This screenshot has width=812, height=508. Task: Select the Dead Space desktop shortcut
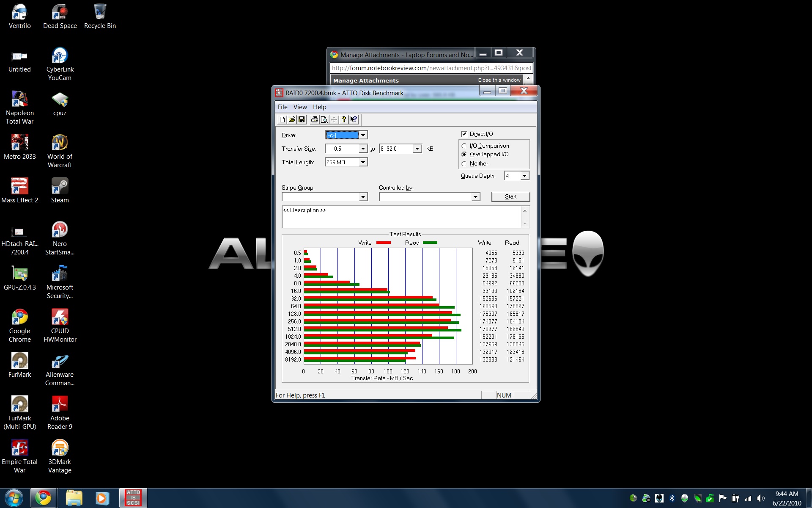pos(60,17)
